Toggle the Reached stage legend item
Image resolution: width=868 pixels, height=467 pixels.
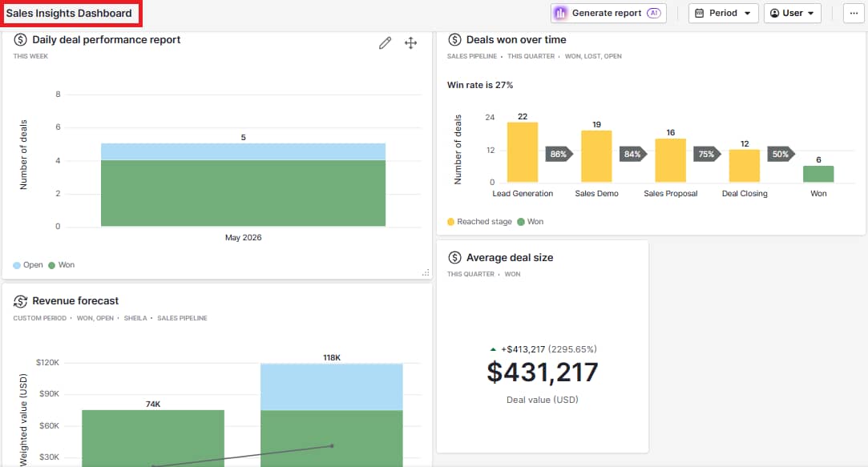coord(479,222)
